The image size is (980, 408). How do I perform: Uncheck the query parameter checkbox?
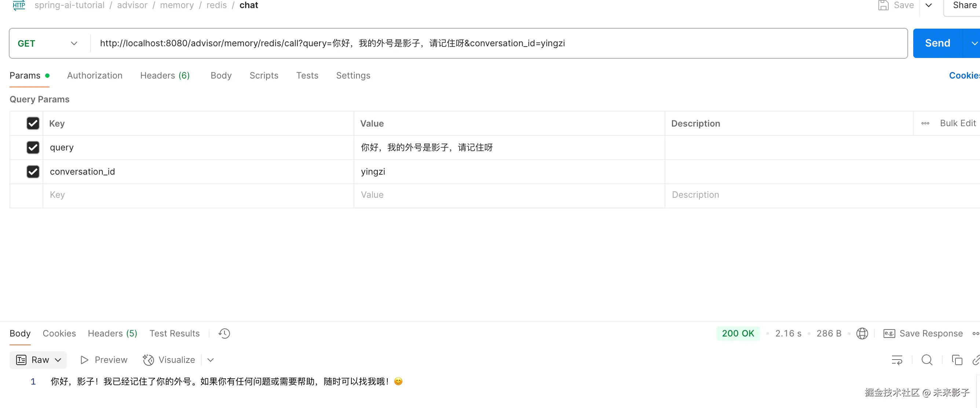click(33, 147)
